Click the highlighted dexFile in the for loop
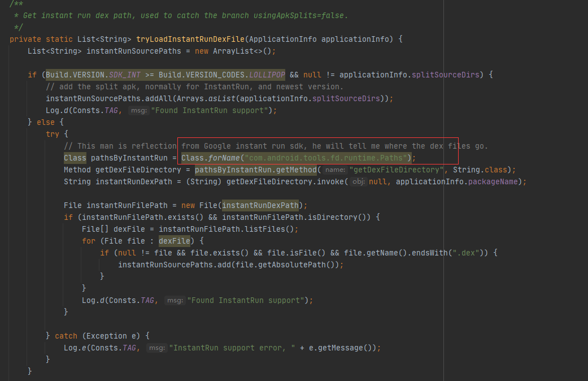Image resolution: width=588 pixels, height=381 pixels. click(x=175, y=241)
